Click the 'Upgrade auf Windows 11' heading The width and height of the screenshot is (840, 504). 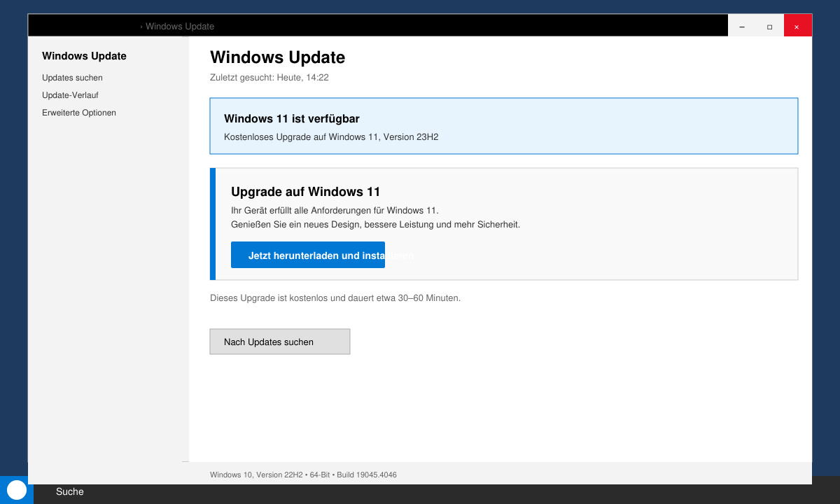(x=305, y=192)
